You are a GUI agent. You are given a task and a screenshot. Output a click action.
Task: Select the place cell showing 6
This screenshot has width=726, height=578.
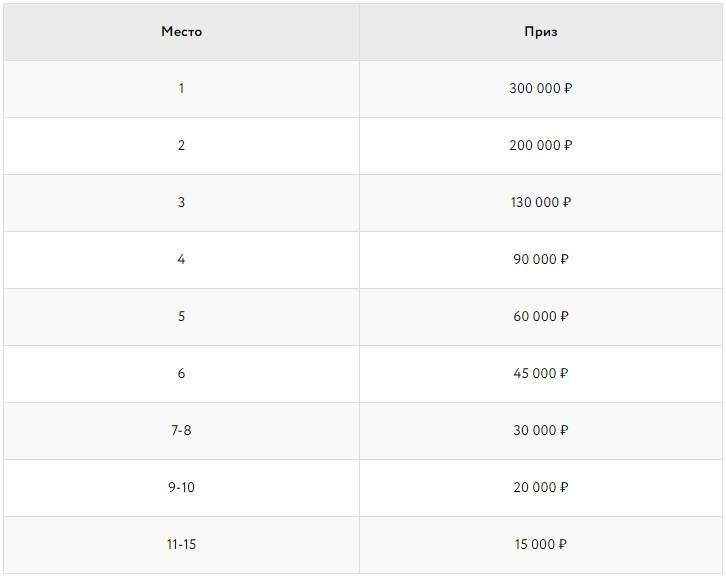[x=181, y=374]
